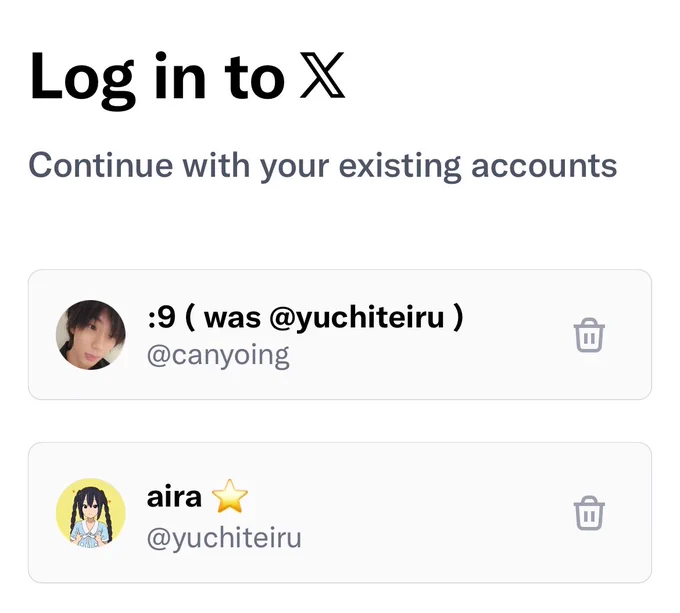Click the @yuchiteiru handle under aira
The height and width of the screenshot is (613, 680).
pyautogui.click(x=224, y=538)
